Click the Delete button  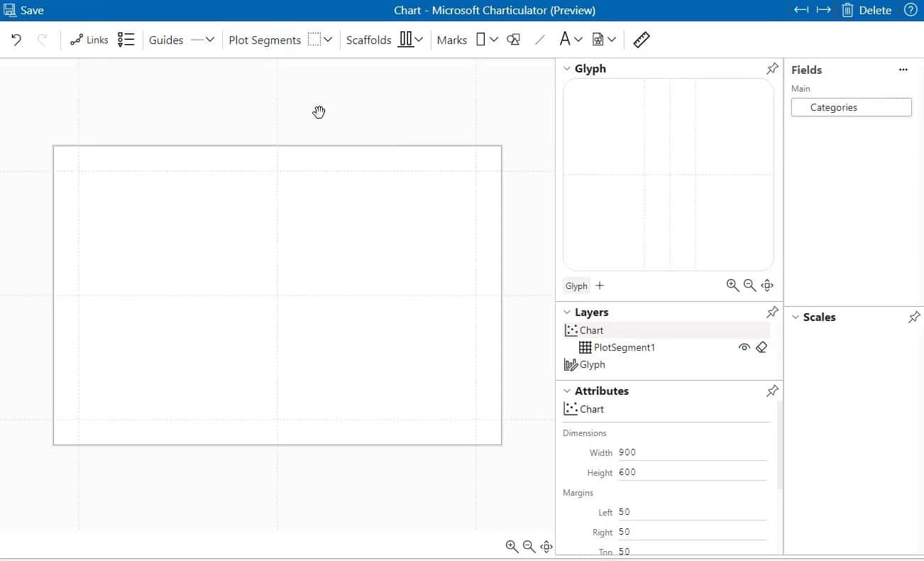tap(867, 10)
